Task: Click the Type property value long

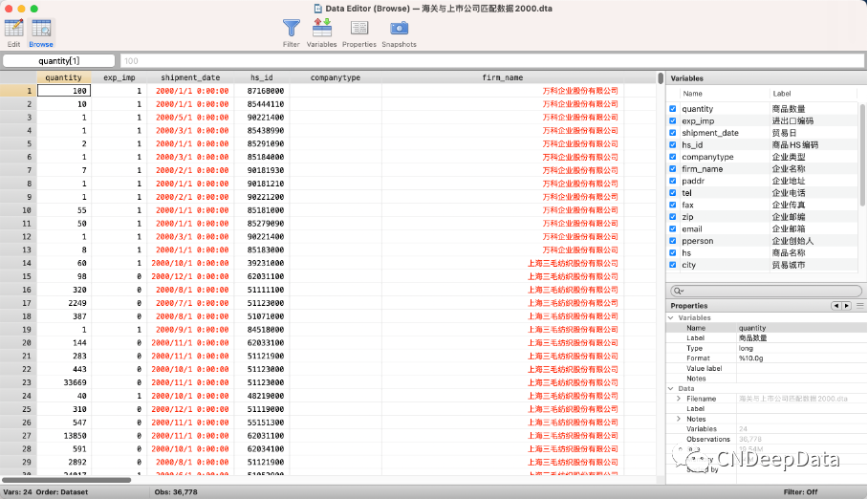Action: tap(746, 348)
